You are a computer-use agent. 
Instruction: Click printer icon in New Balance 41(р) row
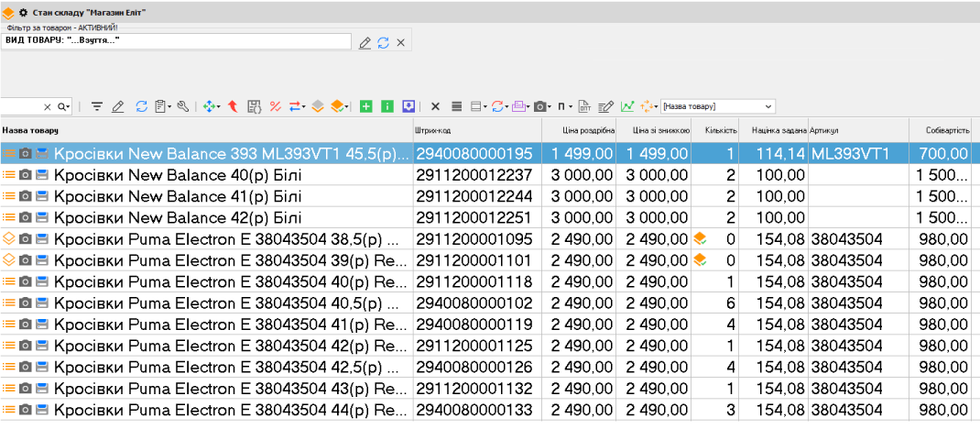(42, 197)
